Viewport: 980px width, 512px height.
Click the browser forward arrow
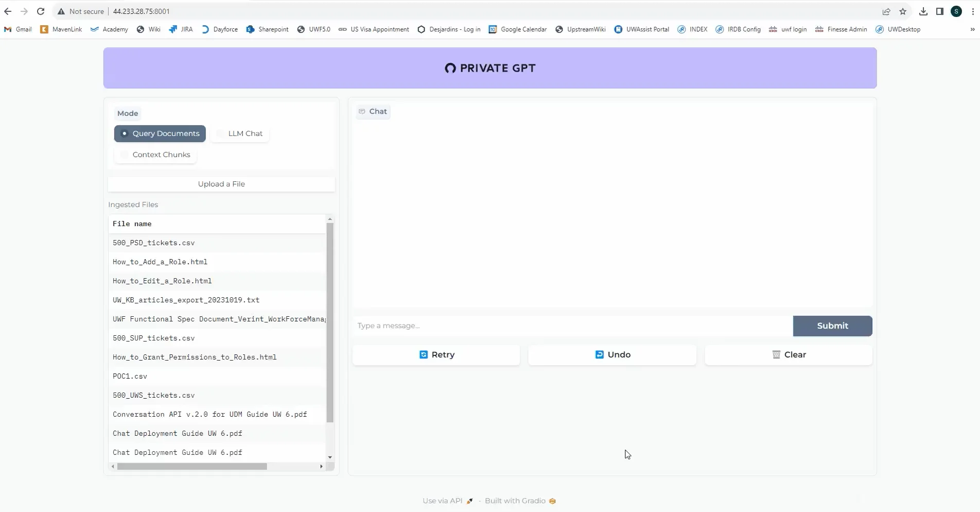[x=24, y=11]
